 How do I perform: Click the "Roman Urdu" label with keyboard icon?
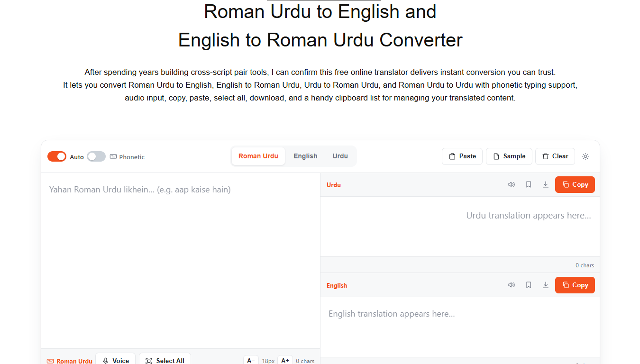pyautogui.click(x=70, y=361)
